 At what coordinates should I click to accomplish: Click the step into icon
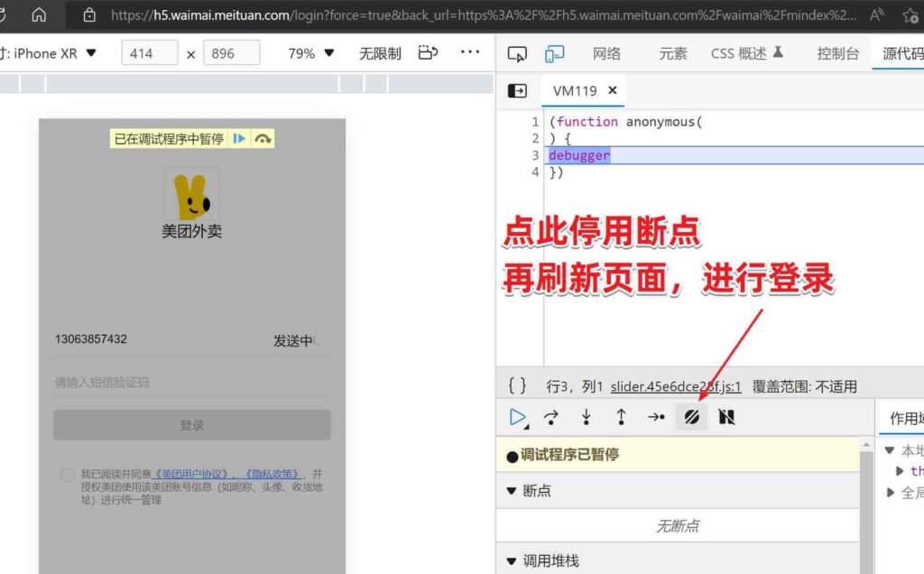[587, 417]
